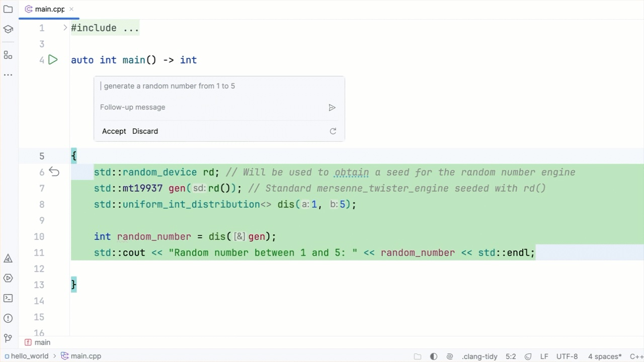
Task: Open the Learn graduation cap panel
Action: click(8, 29)
